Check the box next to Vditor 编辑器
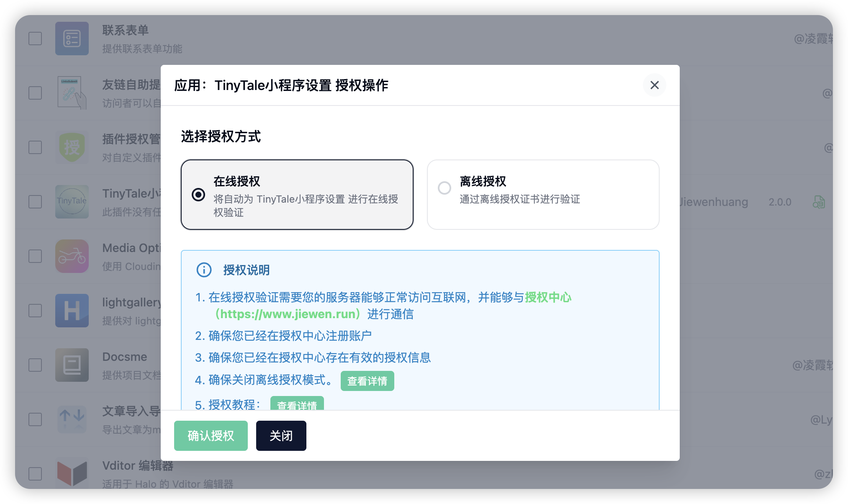This screenshot has width=848, height=504. click(35, 474)
